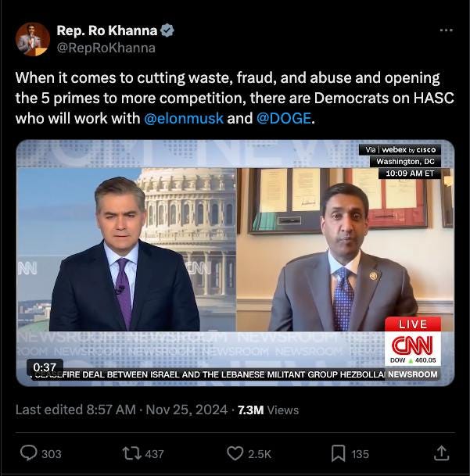Viewport: 470px width, 476px height.
Task: Open the Nov 25, 2024 timestamp
Action: click(187, 410)
